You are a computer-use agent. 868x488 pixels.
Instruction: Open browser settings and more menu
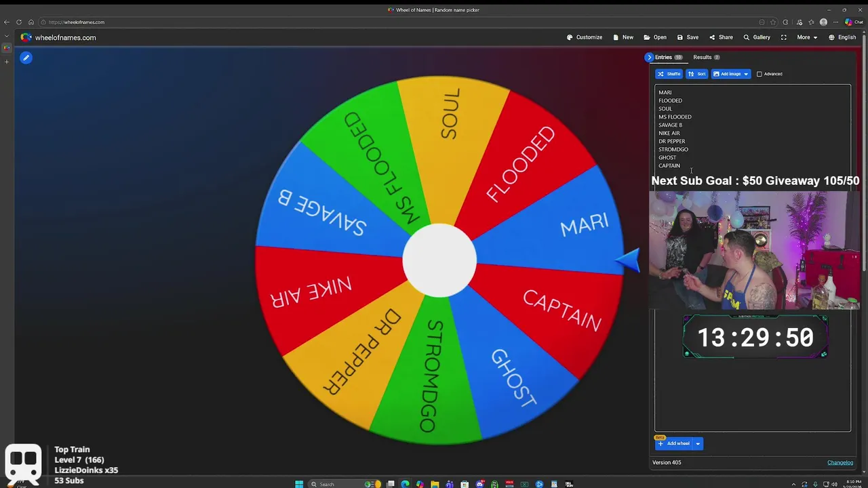[x=835, y=22]
